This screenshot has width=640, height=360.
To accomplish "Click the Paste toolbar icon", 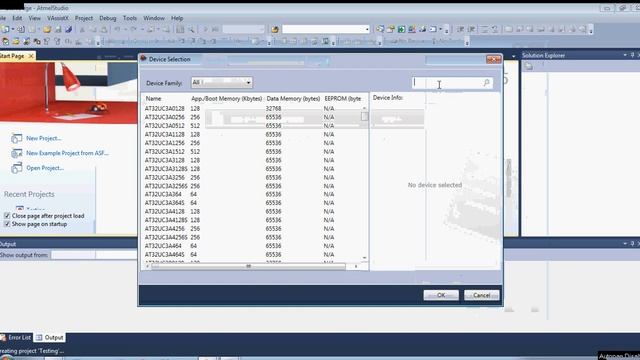I will (104, 29).
